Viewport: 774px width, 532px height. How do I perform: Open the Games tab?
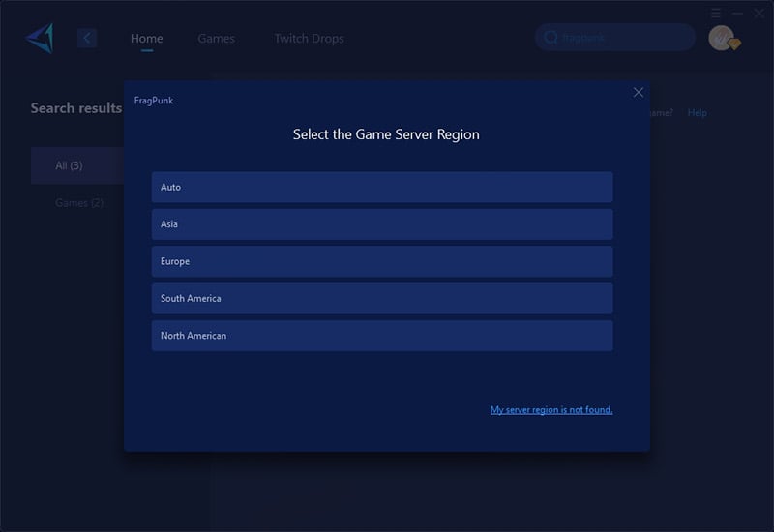[216, 38]
